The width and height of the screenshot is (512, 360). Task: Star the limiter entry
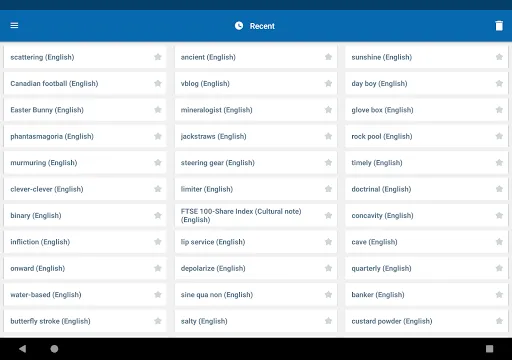(x=328, y=189)
